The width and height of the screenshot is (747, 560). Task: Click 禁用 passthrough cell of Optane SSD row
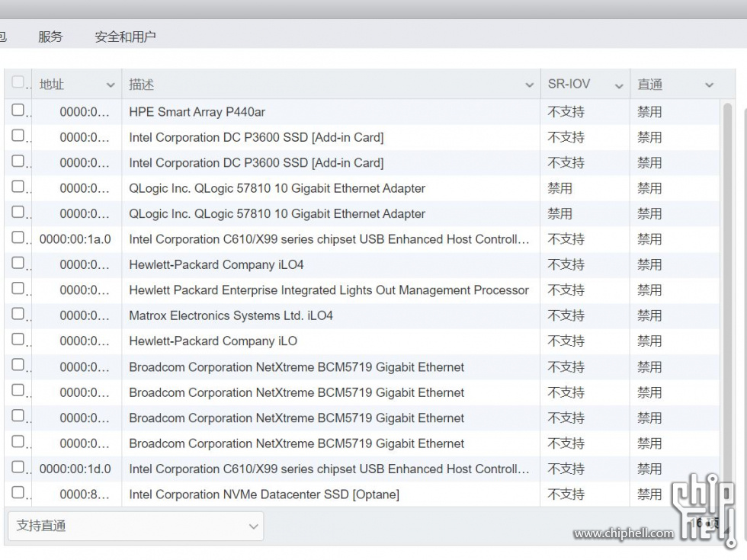[x=649, y=494]
